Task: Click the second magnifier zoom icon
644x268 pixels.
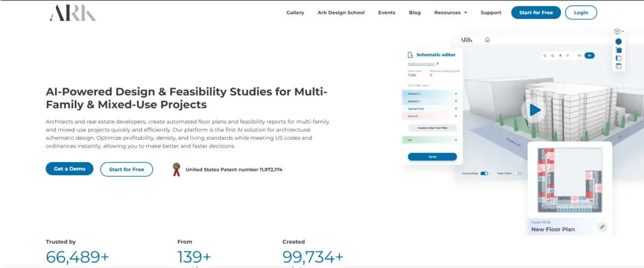Action: 553,55
